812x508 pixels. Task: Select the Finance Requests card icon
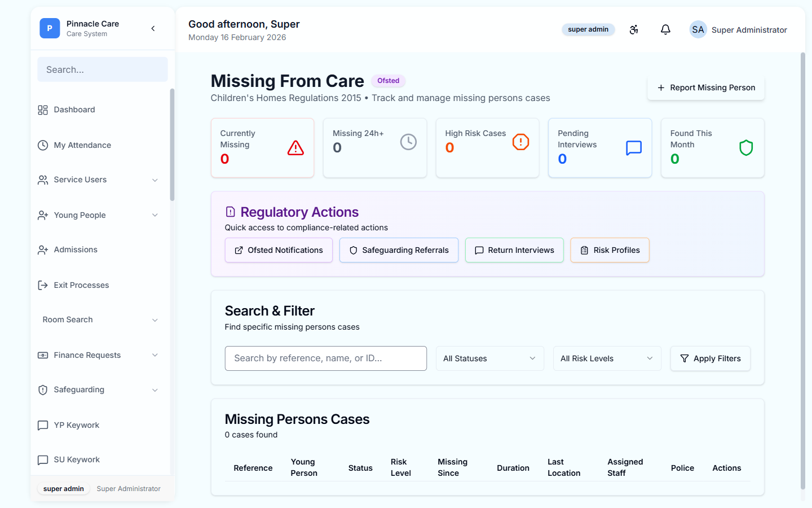click(x=42, y=355)
